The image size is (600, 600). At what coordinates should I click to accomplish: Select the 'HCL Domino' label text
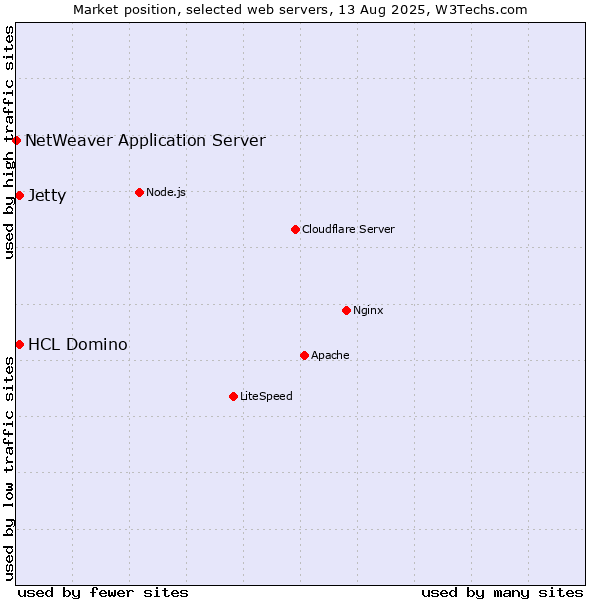pos(78,344)
